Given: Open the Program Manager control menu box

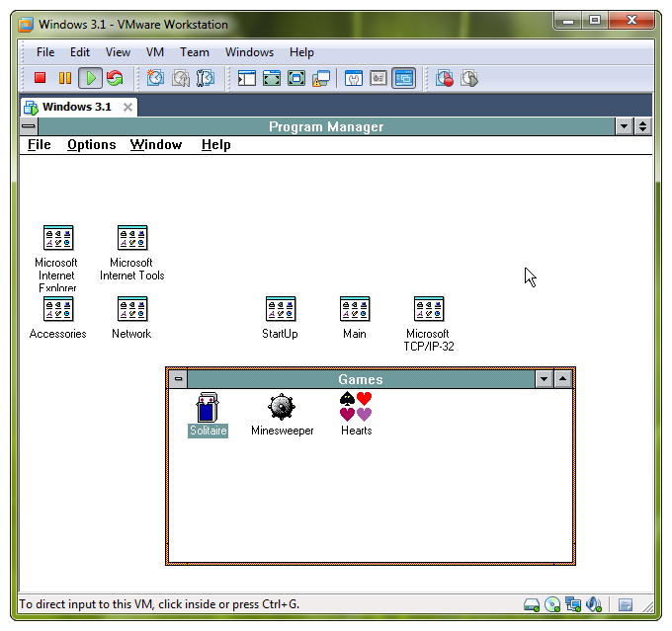Looking at the screenshot, I should click(x=29, y=126).
